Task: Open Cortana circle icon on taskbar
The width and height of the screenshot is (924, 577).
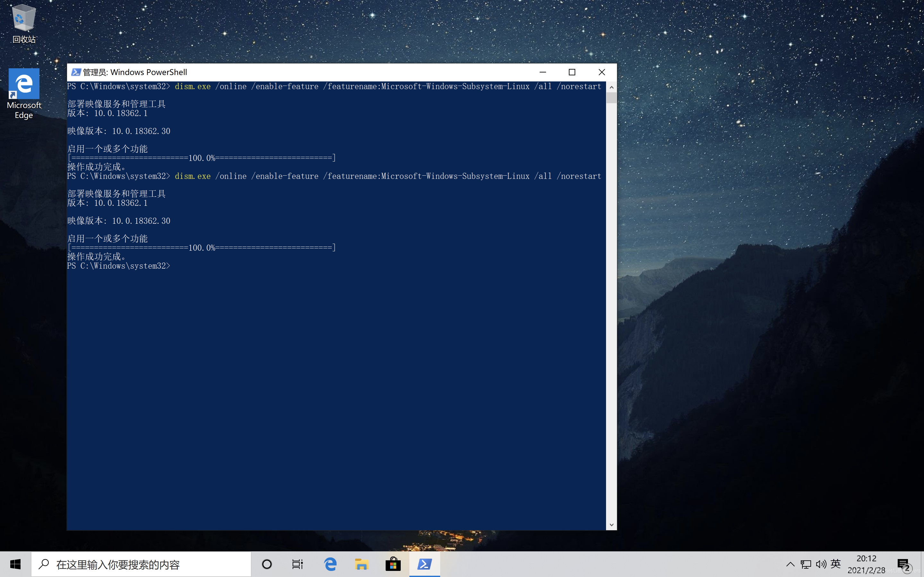Action: pyautogui.click(x=267, y=564)
